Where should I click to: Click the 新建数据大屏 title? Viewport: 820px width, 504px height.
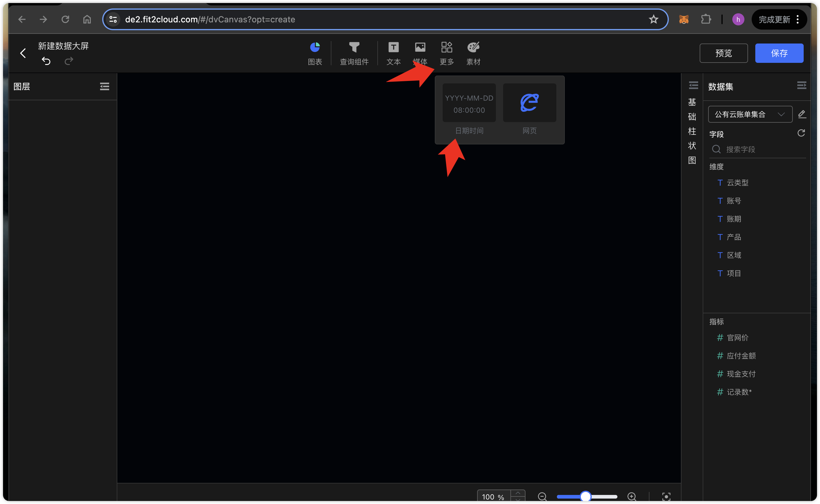coord(63,46)
